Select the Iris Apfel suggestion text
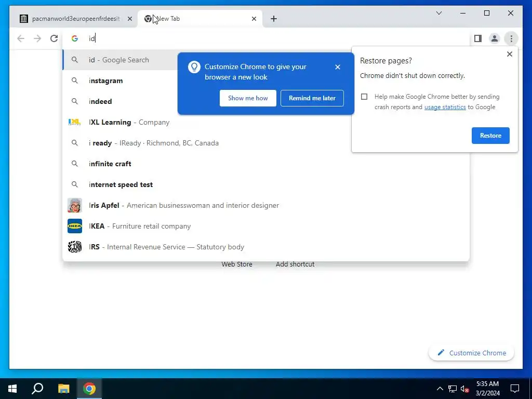Viewport: 532px width, 399px height. pyautogui.click(x=184, y=205)
